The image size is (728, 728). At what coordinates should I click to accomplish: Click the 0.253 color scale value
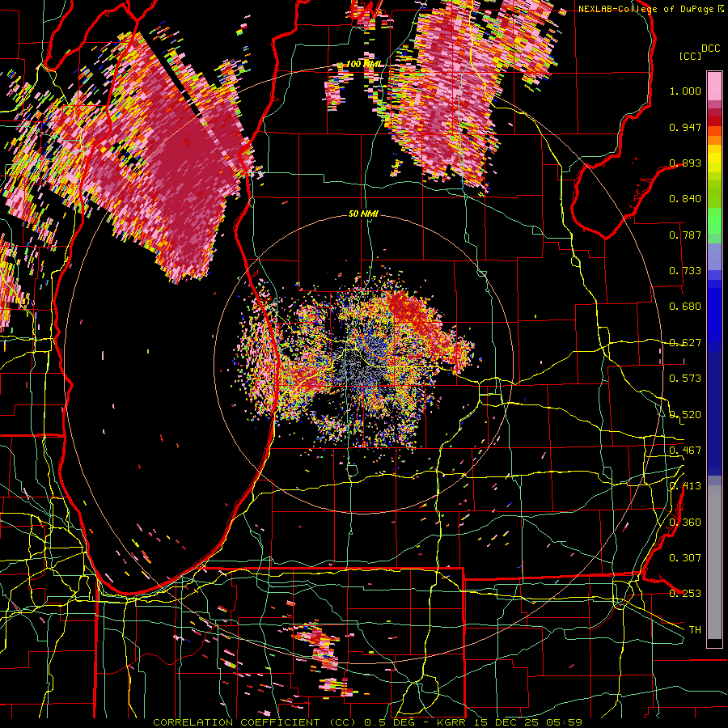point(685,594)
